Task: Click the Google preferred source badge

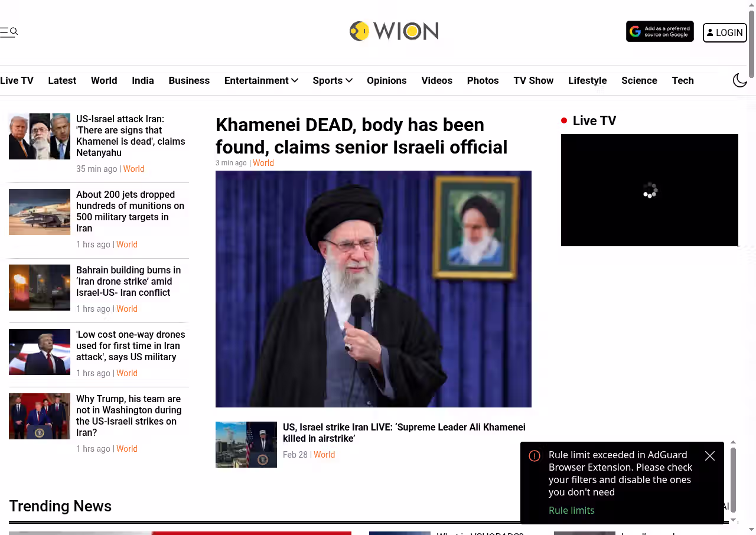Action: point(660,32)
